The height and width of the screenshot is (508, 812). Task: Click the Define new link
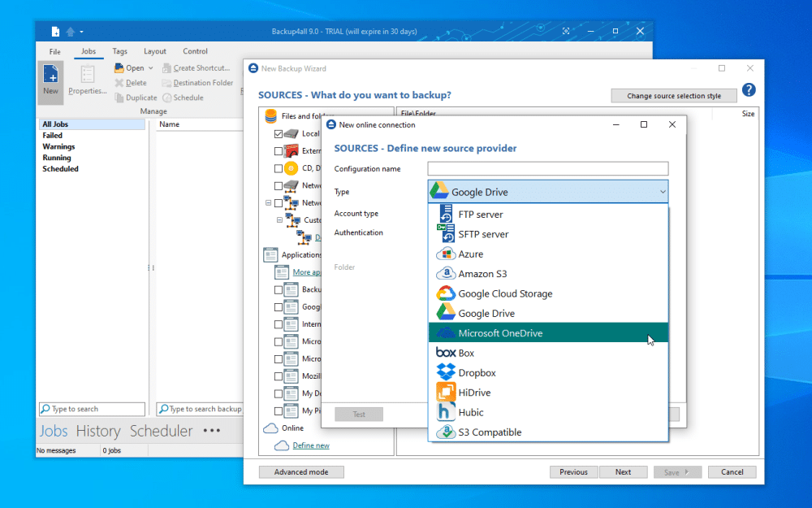coord(311,445)
